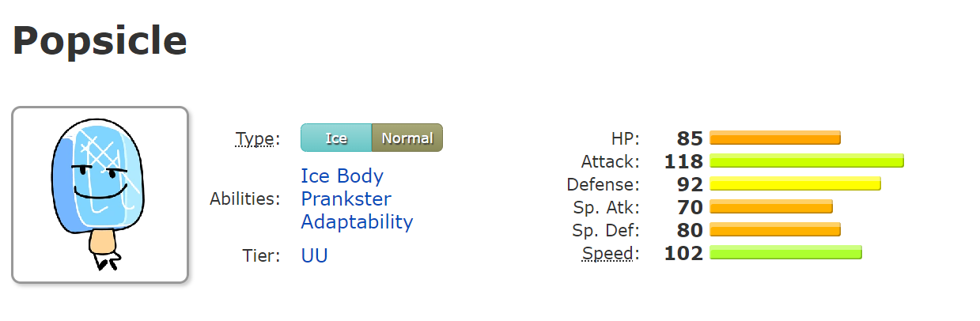This screenshot has width=980, height=321.
Task: Click the Popsicle sprite image
Action: pyautogui.click(x=100, y=194)
